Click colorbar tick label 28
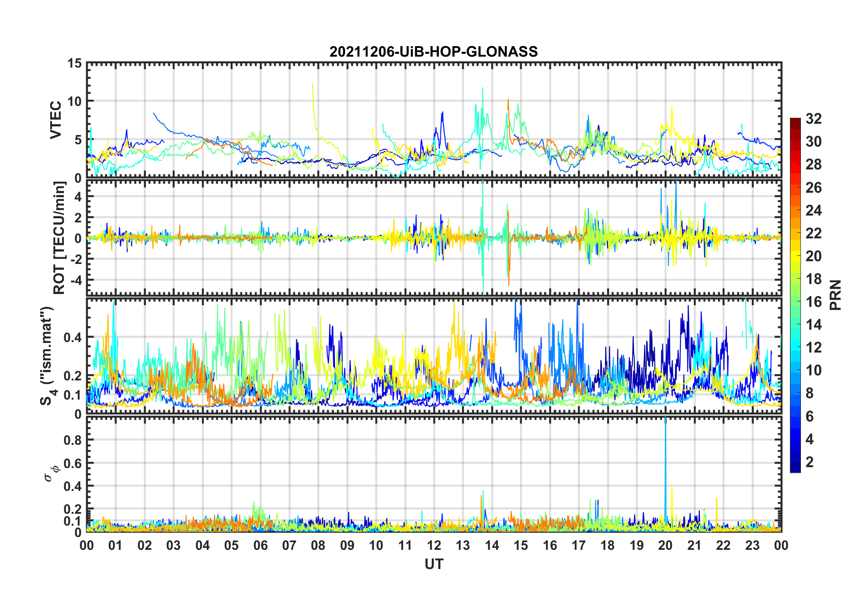 [814, 164]
